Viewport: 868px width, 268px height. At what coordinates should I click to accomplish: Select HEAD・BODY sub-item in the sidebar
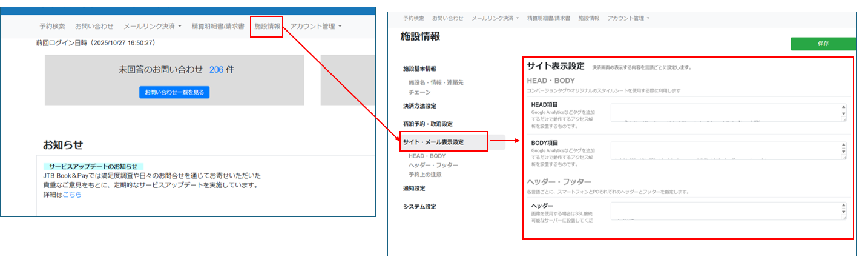(427, 156)
